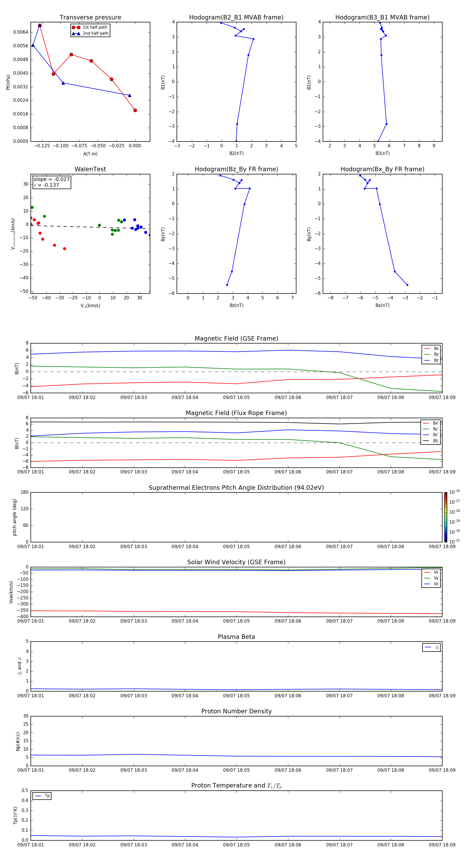473x868 pixels.
Task: Click the 'Bx(nT)' x-axis label
Action: coord(382,305)
